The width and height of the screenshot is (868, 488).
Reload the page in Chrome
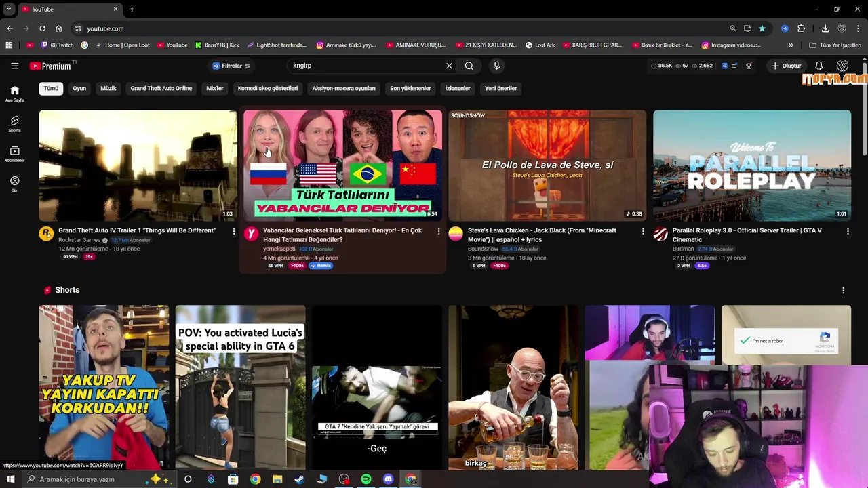point(42,28)
